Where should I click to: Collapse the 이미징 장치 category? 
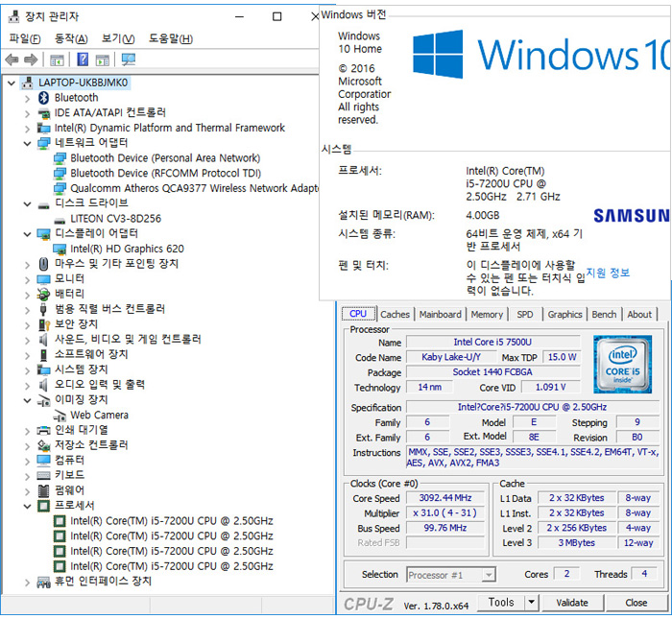[x=28, y=400]
